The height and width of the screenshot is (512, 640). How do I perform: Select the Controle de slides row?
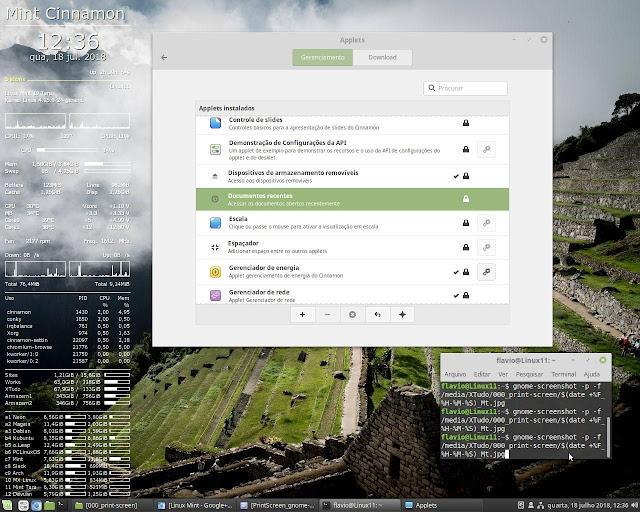click(352, 124)
